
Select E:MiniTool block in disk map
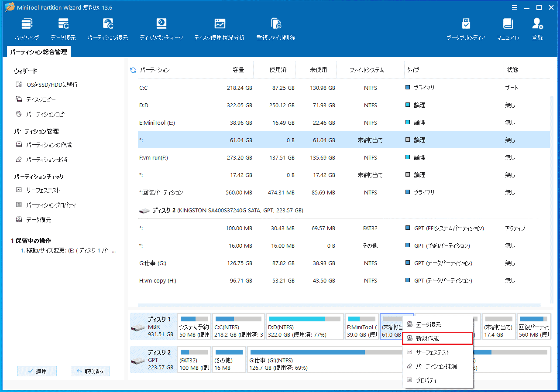pos(362,327)
